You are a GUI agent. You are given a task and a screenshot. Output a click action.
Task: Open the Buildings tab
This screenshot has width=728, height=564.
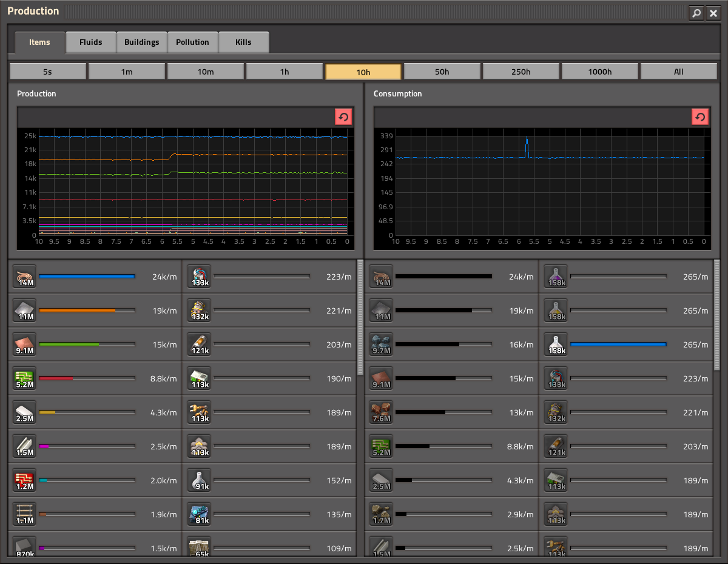pyautogui.click(x=142, y=42)
